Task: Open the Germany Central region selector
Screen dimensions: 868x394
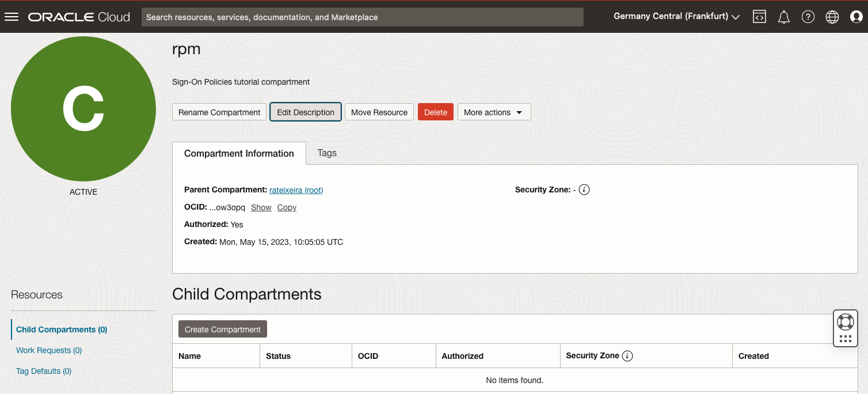Action: coord(676,16)
